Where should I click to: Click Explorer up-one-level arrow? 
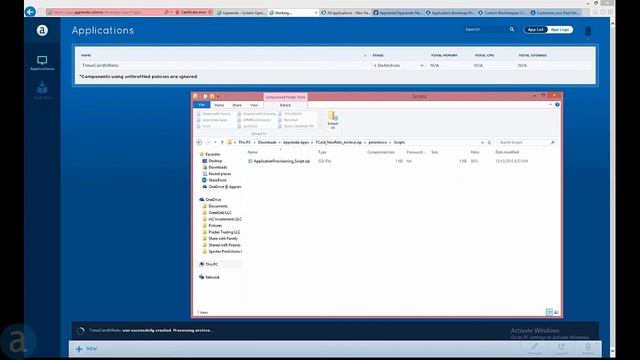coord(222,142)
